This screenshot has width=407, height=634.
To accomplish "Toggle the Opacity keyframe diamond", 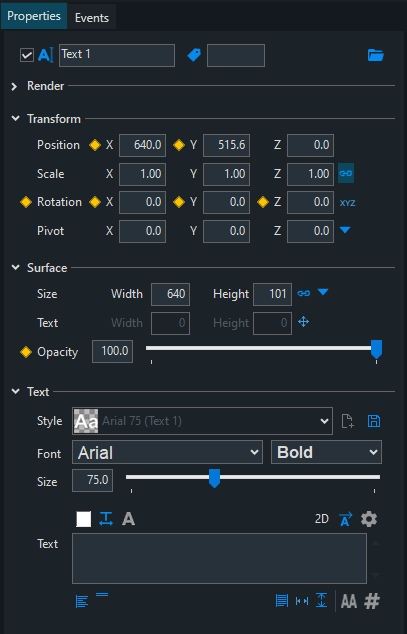I will pos(26,352).
